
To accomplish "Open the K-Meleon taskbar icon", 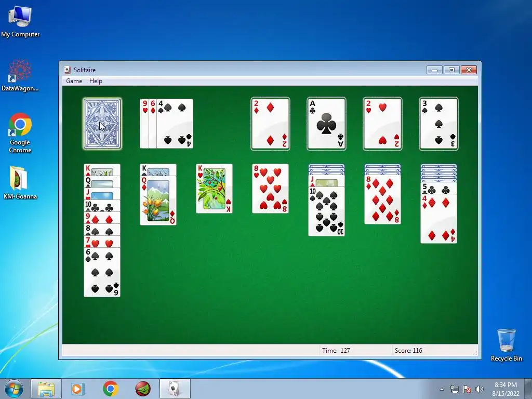I will click(143, 389).
